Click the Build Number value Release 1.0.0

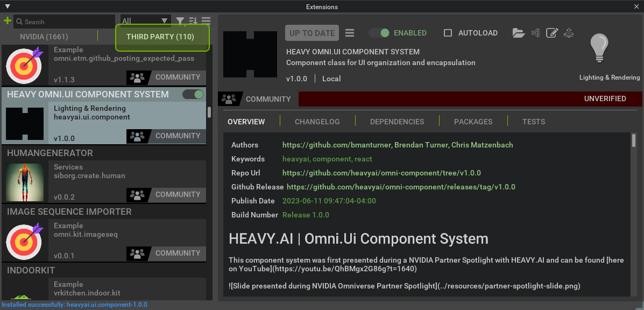pyautogui.click(x=306, y=215)
